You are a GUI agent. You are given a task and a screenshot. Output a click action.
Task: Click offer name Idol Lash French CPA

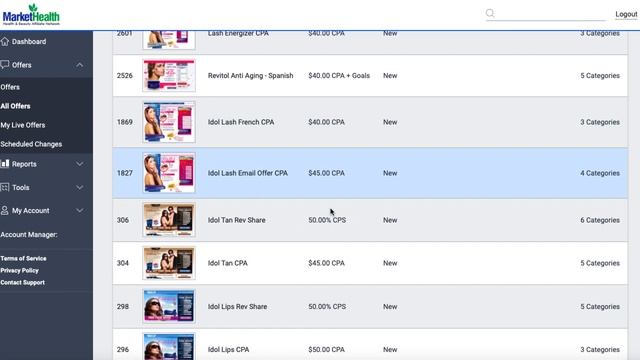coord(241,122)
